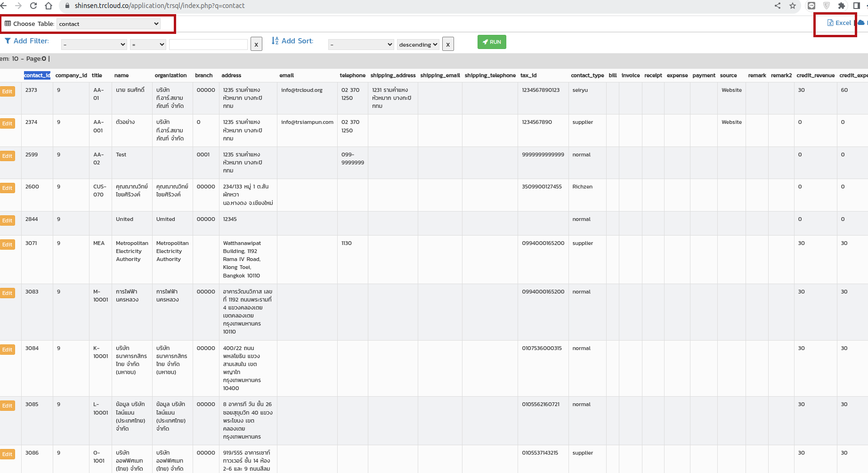Click the contact_id column header
Screen dimensions: 868x473
coord(37,75)
